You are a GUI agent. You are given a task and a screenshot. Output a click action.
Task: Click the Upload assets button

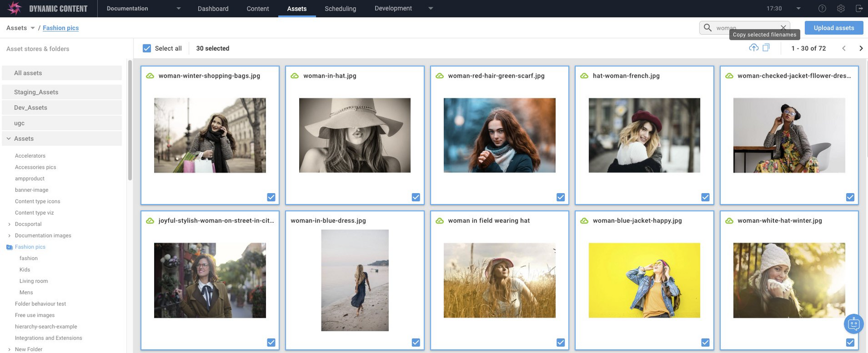coord(834,28)
